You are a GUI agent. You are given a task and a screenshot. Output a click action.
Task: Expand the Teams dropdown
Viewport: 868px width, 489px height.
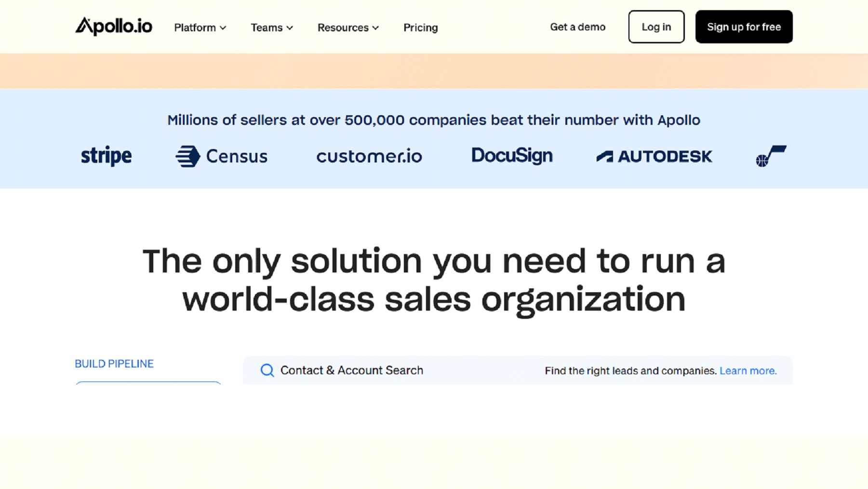[x=271, y=27]
